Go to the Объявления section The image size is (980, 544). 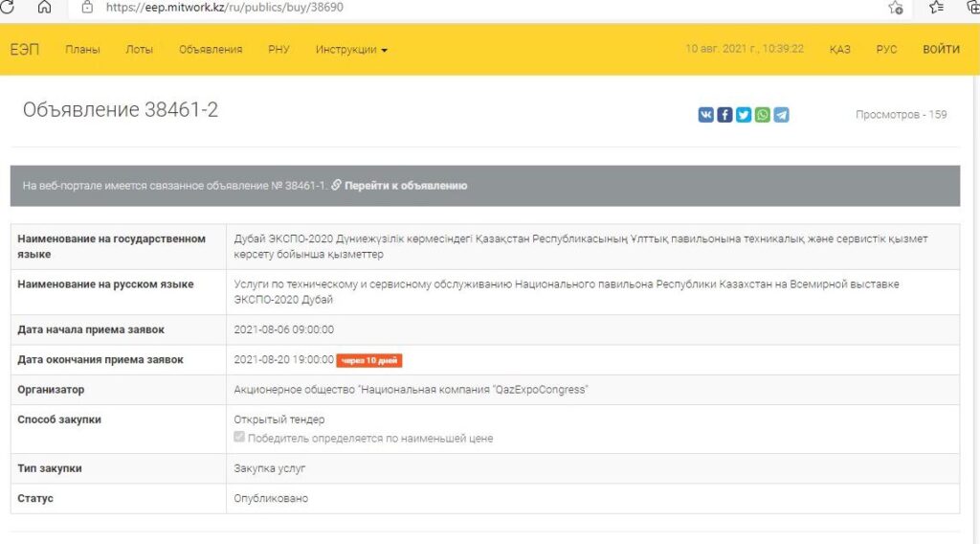point(211,50)
